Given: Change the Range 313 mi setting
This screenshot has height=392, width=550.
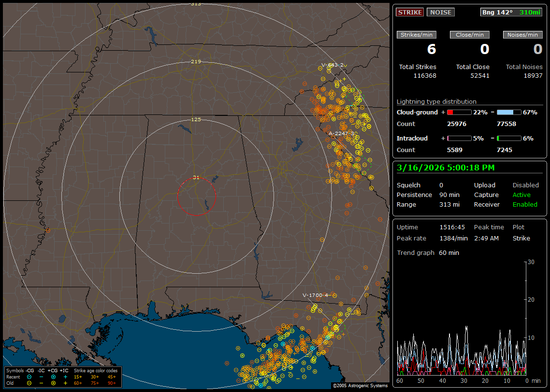Looking at the screenshot, I should 449,204.
